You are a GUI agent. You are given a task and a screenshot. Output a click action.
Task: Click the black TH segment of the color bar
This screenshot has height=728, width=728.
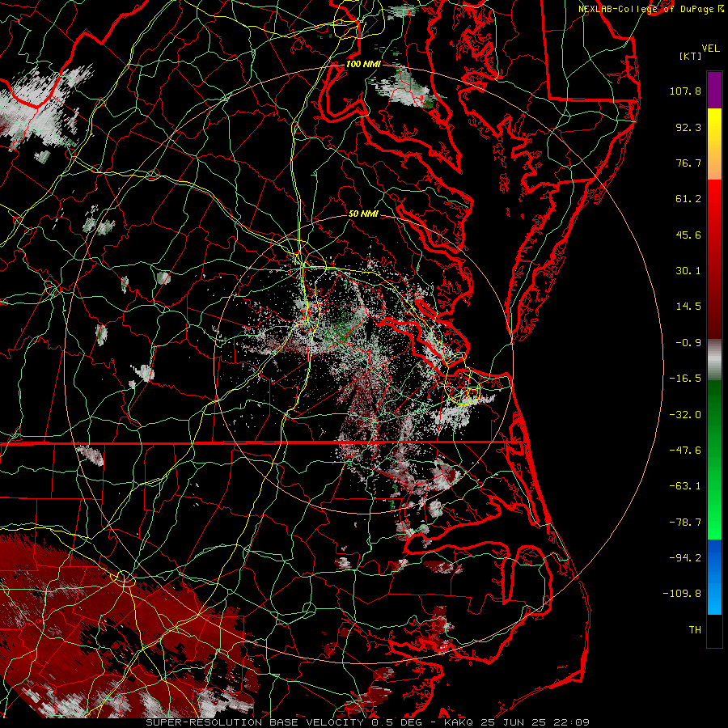click(x=714, y=631)
